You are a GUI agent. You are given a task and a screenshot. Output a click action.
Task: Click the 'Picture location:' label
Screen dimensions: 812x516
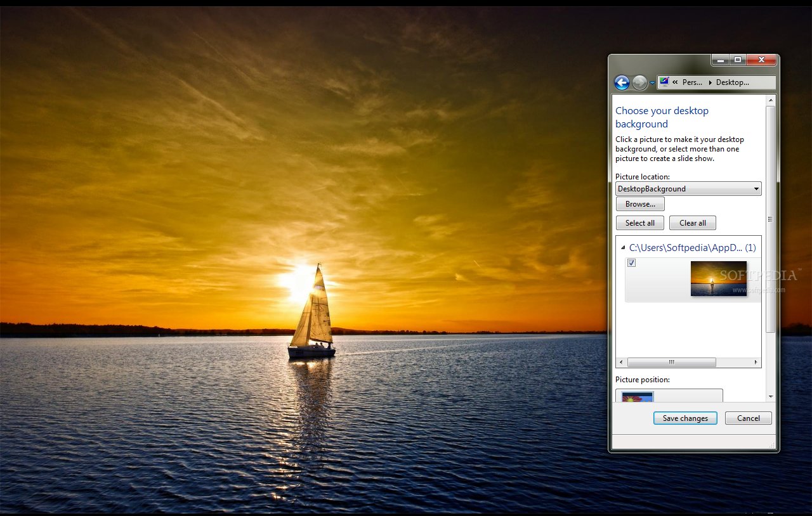pyautogui.click(x=643, y=177)
